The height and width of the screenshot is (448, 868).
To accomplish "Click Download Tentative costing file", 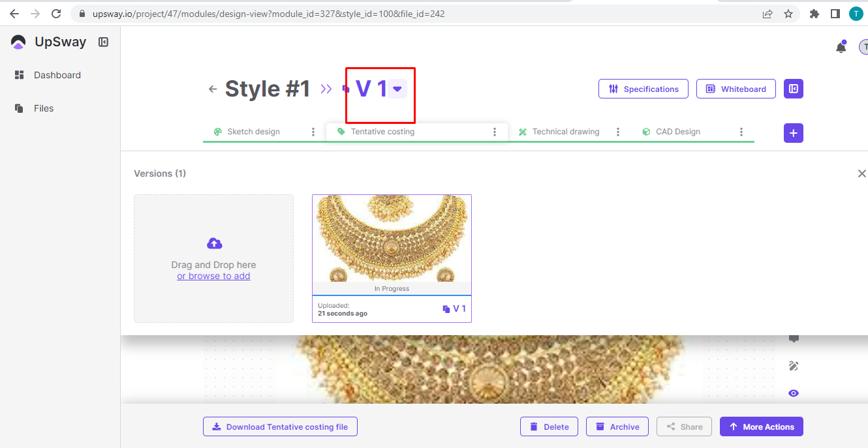I will [x=280, y=427].
